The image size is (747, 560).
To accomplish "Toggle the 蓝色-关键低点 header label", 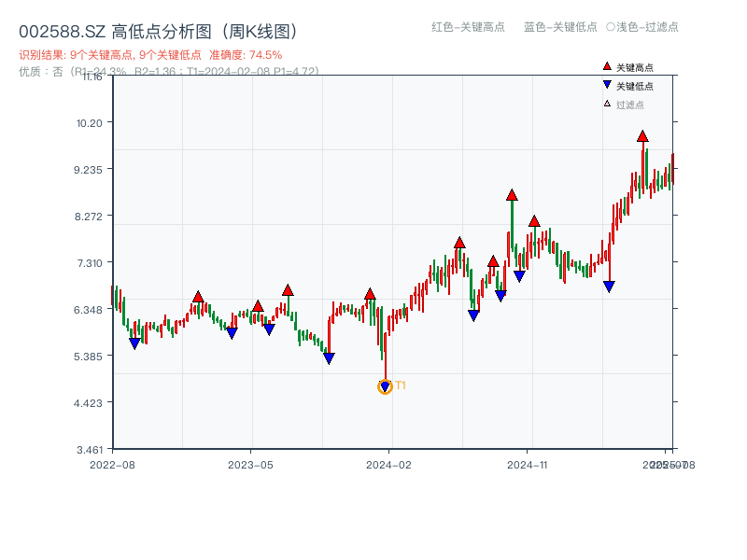I will [x=560, y=27].
